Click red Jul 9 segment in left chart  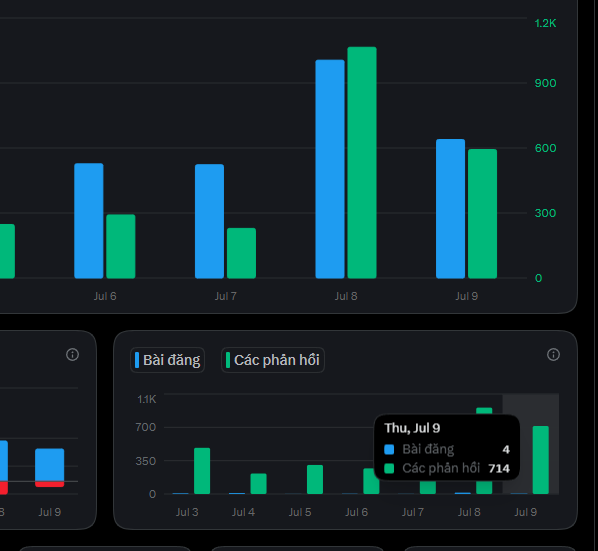coord(50,484)
